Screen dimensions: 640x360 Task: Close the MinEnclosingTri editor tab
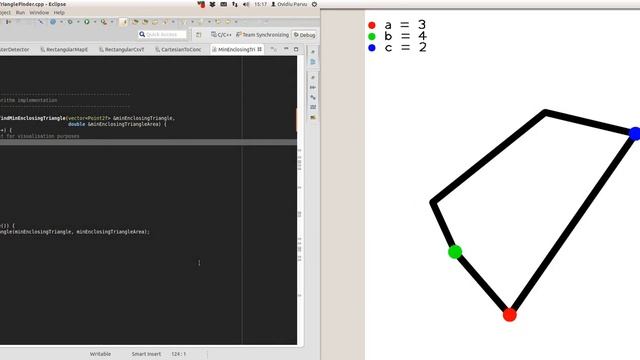(x=260, y=49)
